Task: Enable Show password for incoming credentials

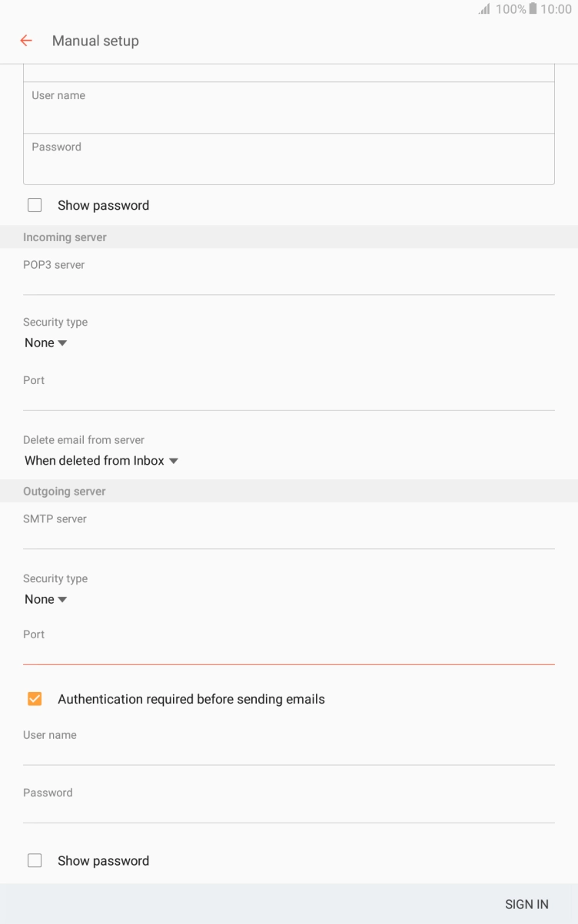Action: coord(35,204)
